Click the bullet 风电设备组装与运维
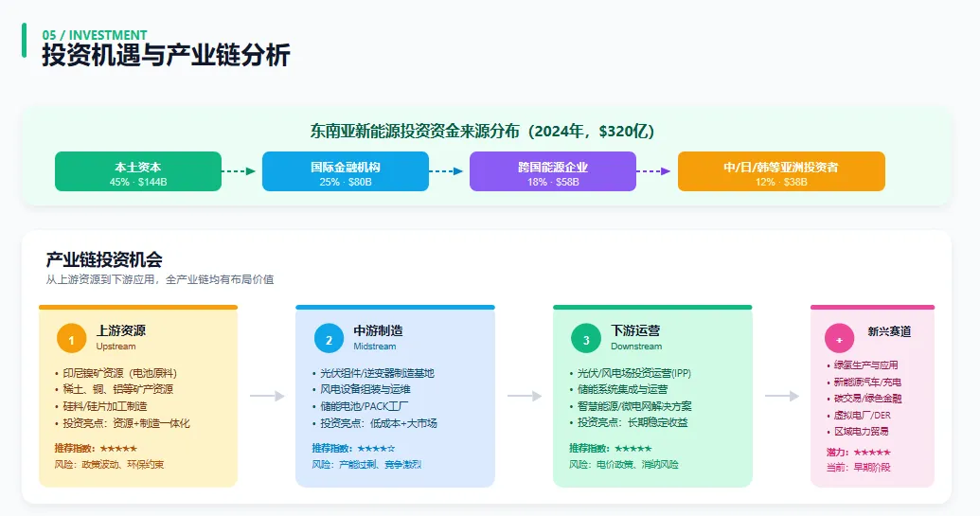 click(365, 389)
